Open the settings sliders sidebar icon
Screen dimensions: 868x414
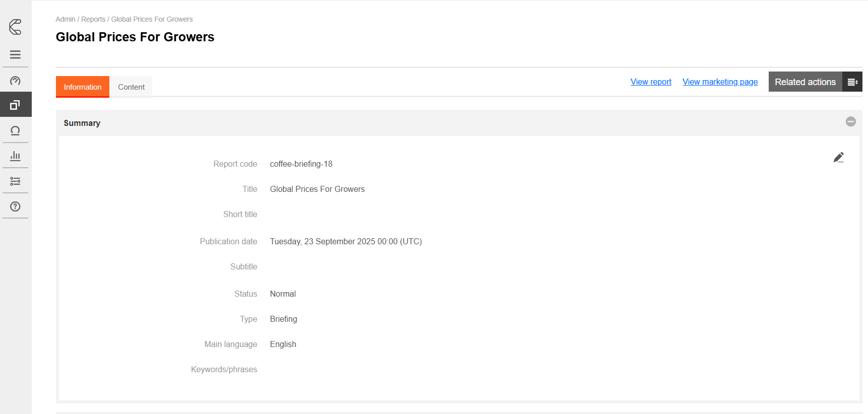[x=15, y=181]
